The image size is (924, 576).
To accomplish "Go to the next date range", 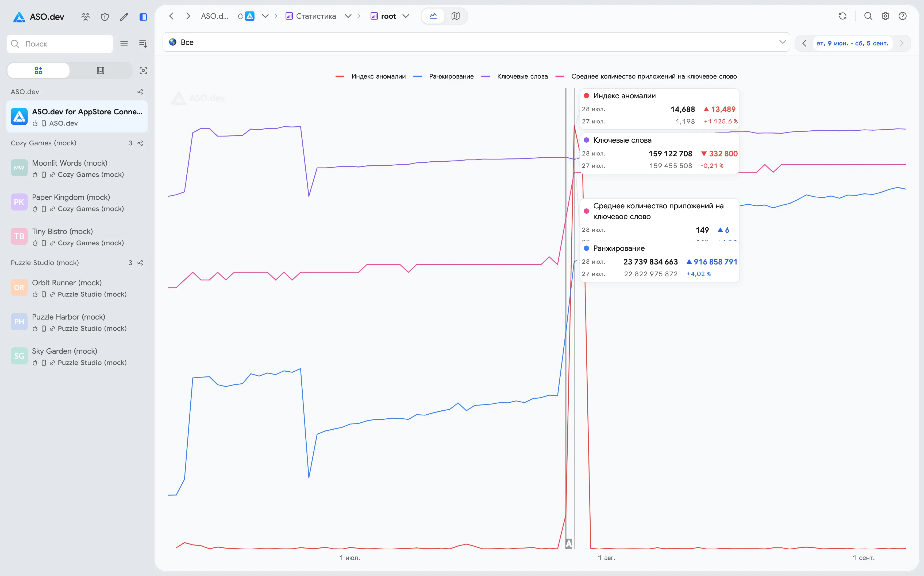I will click(902, 43).
